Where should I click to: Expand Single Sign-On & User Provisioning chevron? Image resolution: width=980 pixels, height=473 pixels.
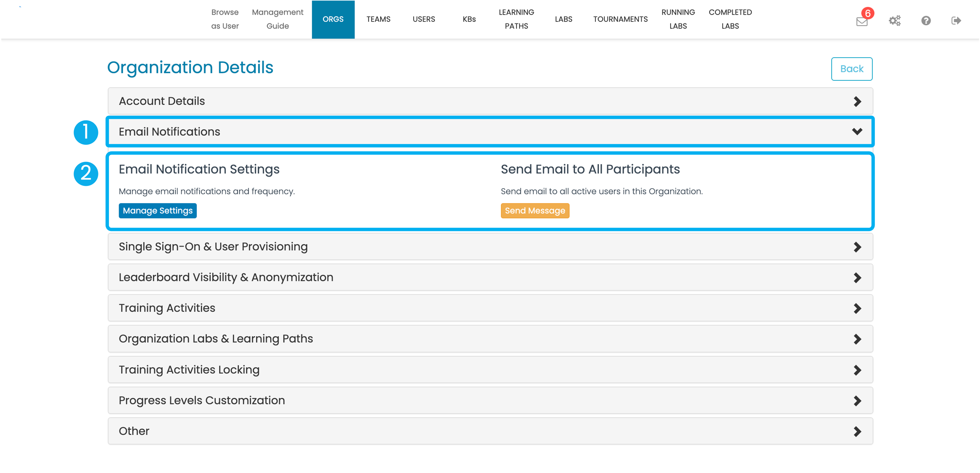pyautogui.click(x=857, y=247)
